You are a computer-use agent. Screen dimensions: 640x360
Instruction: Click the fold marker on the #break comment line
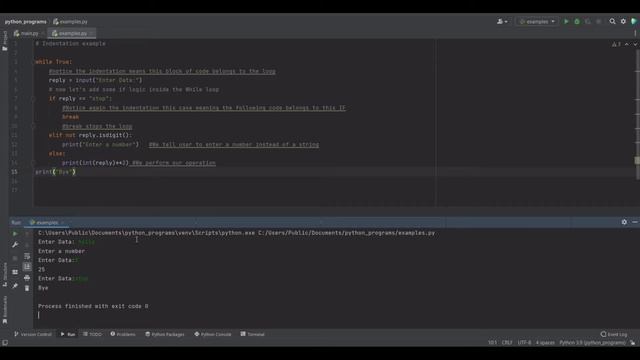33,126
